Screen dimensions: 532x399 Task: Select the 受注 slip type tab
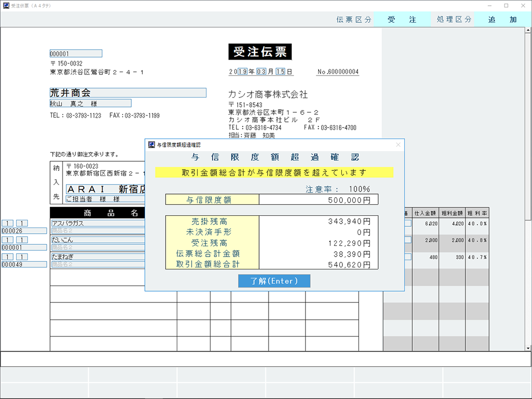(402, 20)
